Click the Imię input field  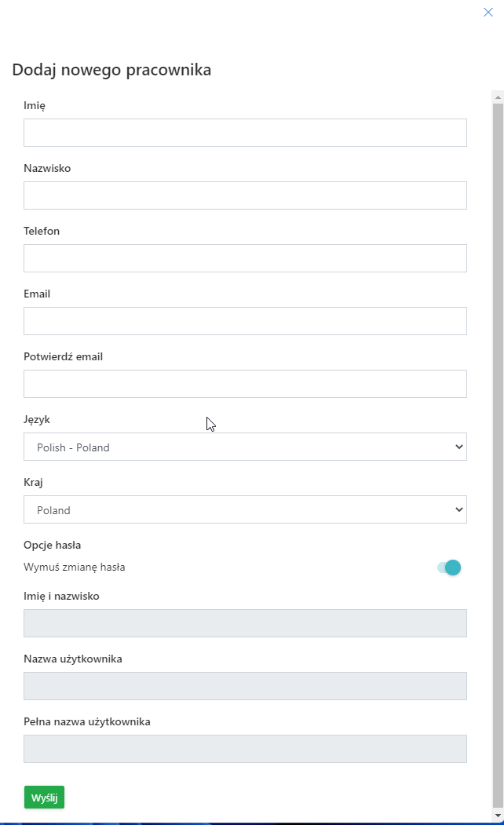(245, 133)
